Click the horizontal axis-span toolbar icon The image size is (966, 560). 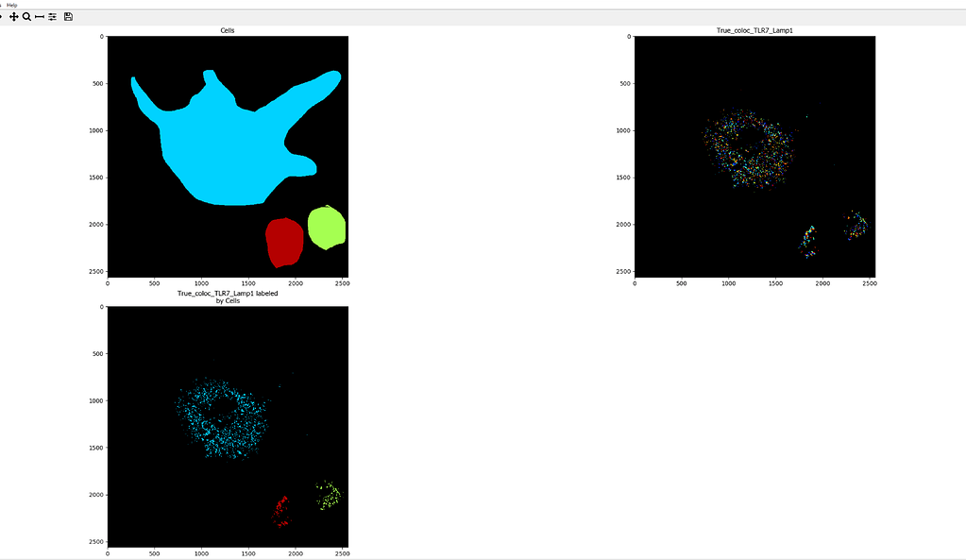pos(40,16)
